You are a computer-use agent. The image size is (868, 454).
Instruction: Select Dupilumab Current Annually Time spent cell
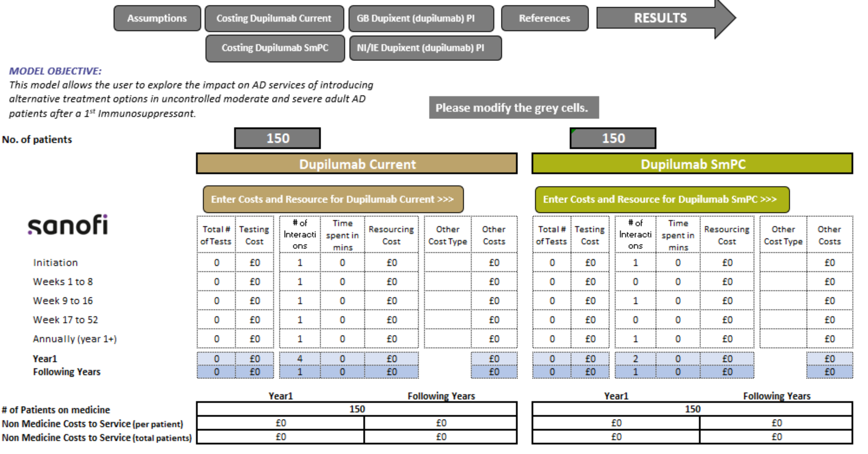pyautogui.click(x=342, y=339)
